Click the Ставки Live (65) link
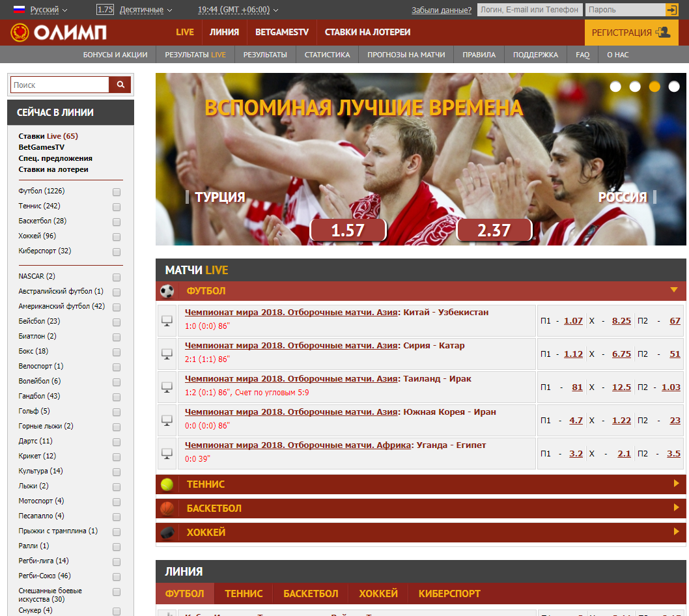 click(48, 136)
